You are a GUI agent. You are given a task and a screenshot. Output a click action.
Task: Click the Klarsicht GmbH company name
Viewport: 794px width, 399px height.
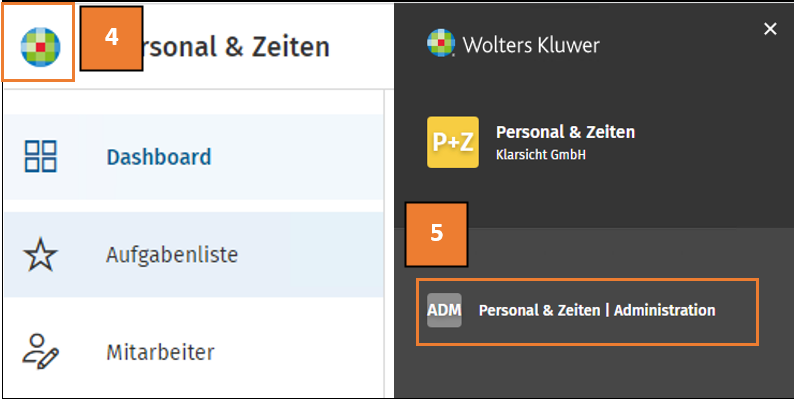coord(541,155)
